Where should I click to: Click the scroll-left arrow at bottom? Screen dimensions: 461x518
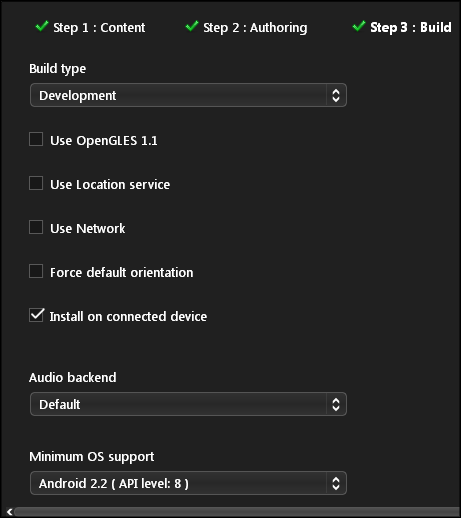click(x=9, y=511)
